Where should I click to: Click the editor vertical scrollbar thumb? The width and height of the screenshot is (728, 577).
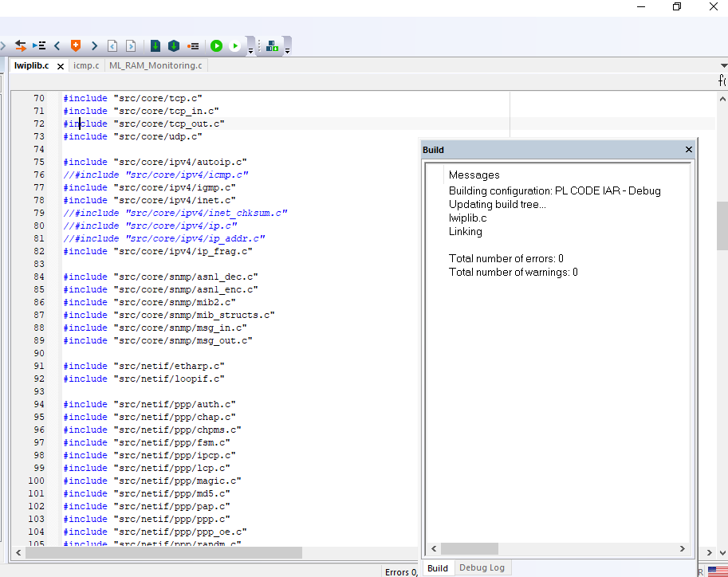coord(722,226)
